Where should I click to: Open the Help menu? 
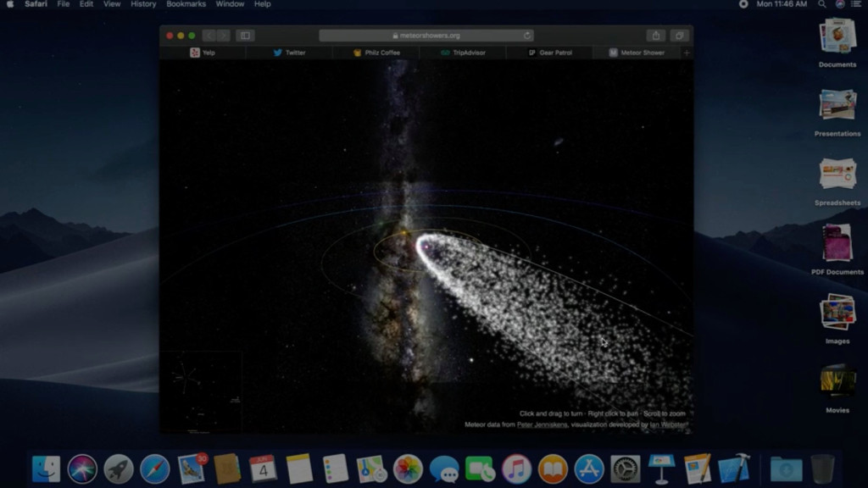point(263,4)
